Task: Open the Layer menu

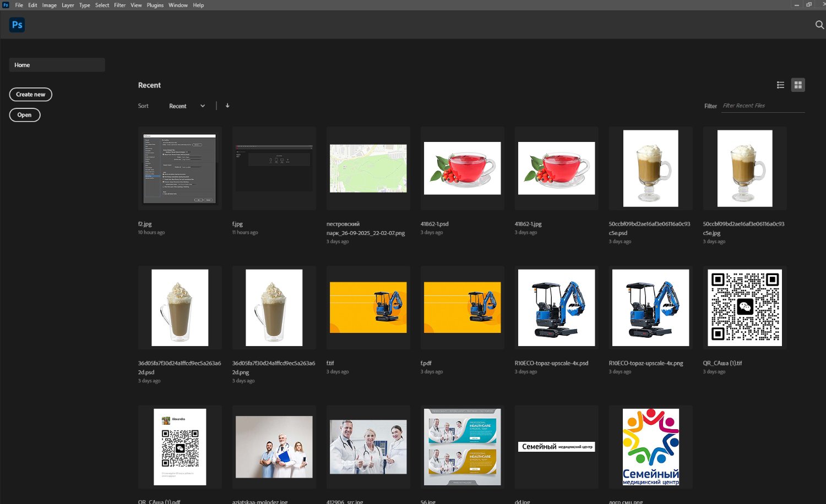Action: 68,5
